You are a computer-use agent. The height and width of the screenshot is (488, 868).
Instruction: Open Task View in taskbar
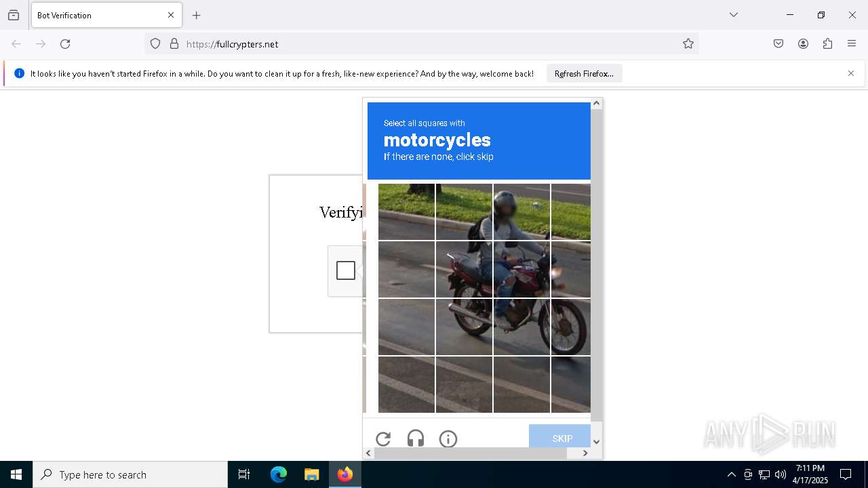click(x=244, y=474)
